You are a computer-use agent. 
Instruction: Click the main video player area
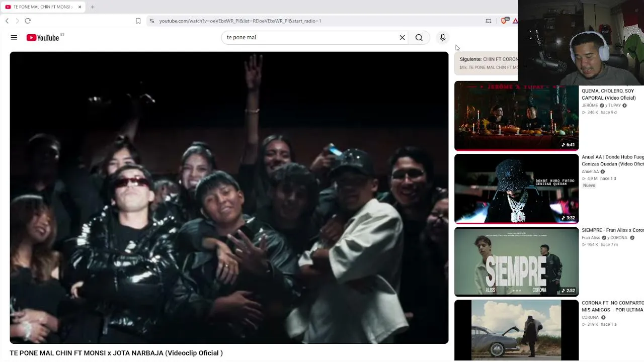pyautogui.click(x=229, y=198)
